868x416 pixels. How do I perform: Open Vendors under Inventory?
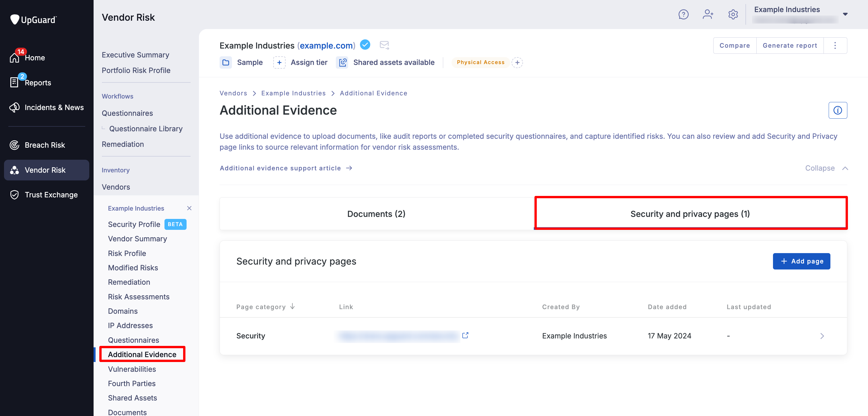116,187
